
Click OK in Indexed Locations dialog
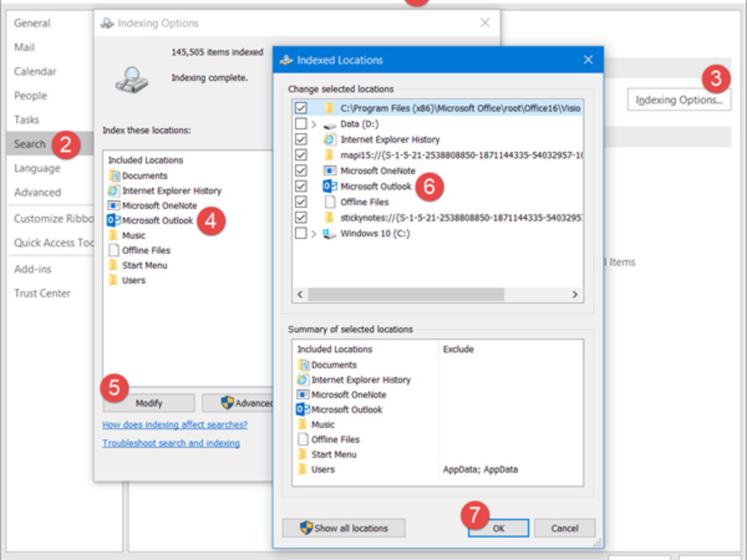click(499, 528)
